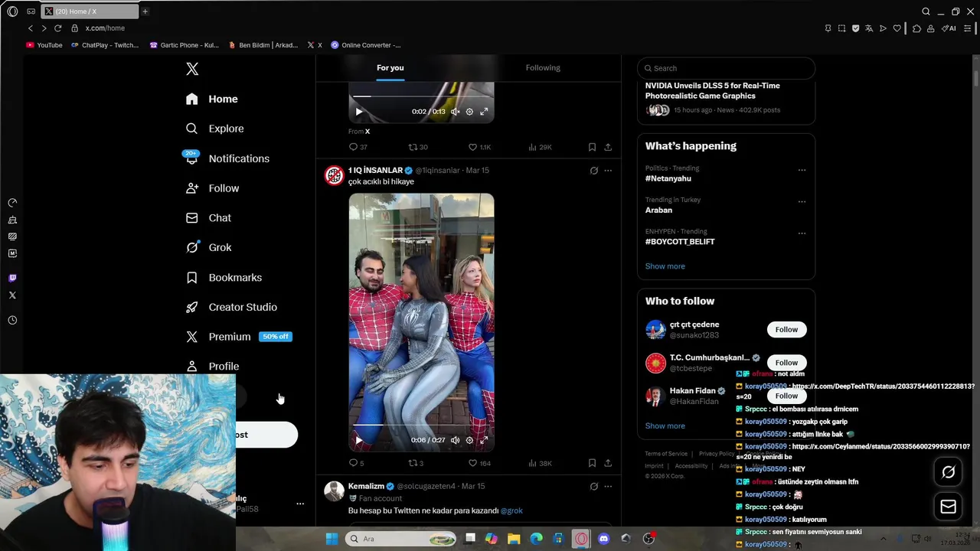
Task: Open Chat in the X sidebar
Action: pos(208,218)
